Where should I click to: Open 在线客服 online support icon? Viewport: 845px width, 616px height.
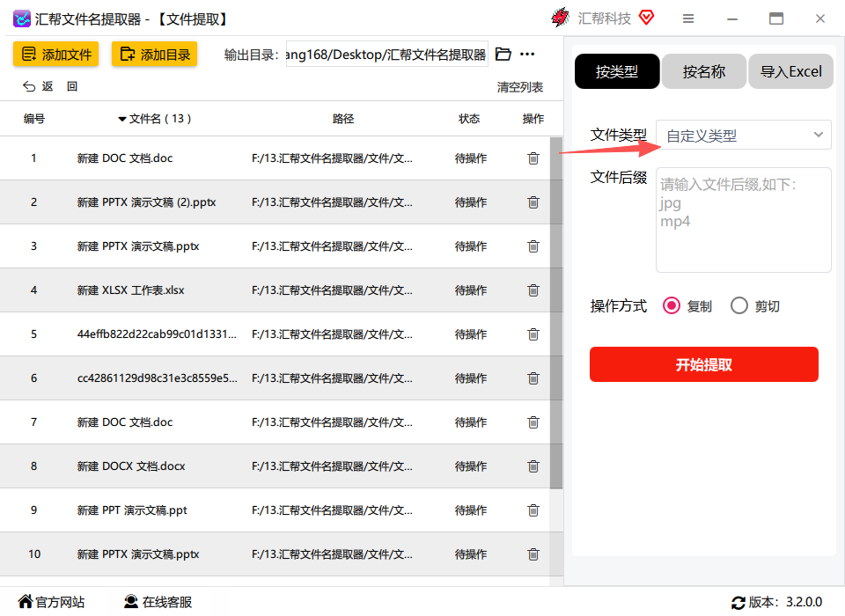coord(131,601)
